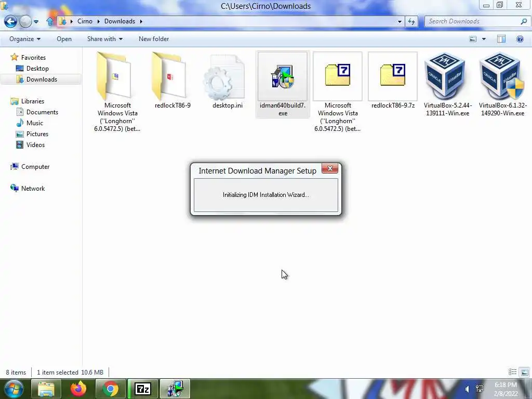Create a New folder
The image size is (532, 399).
coord(154,39)
